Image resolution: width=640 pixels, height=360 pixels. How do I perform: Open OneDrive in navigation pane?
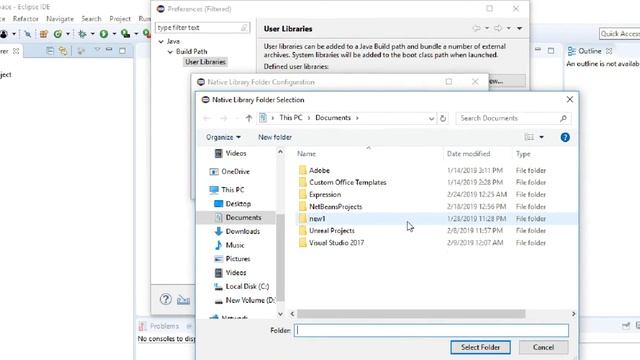tap(230, 172)
